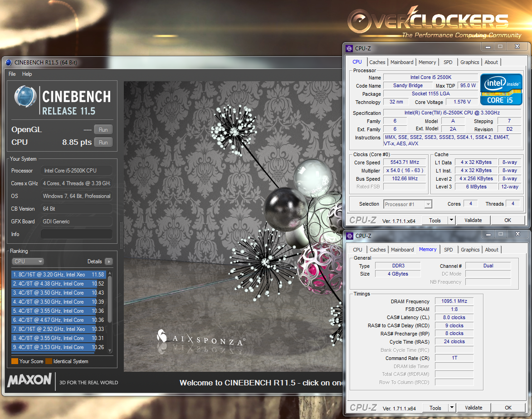This screenshot has height=419, width=532.
Task: Click the CPU-Z icon in the lower window's title bar
Action: coord(350,236)
